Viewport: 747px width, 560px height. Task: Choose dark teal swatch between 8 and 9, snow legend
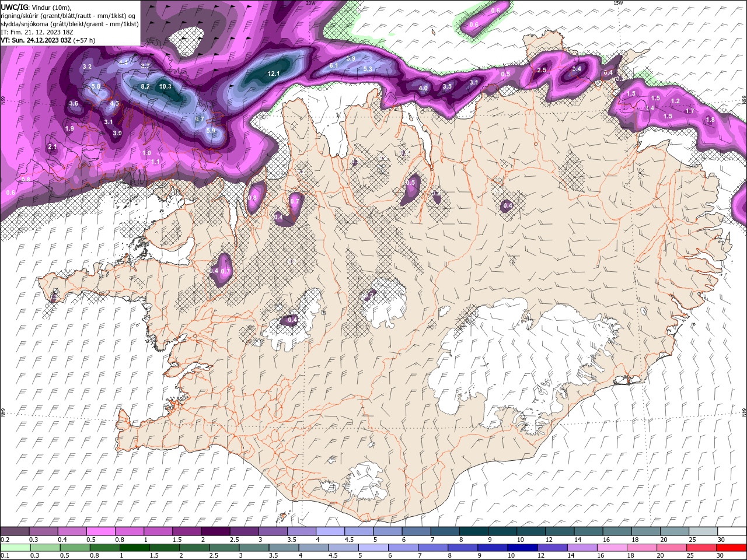coord(473,531)
